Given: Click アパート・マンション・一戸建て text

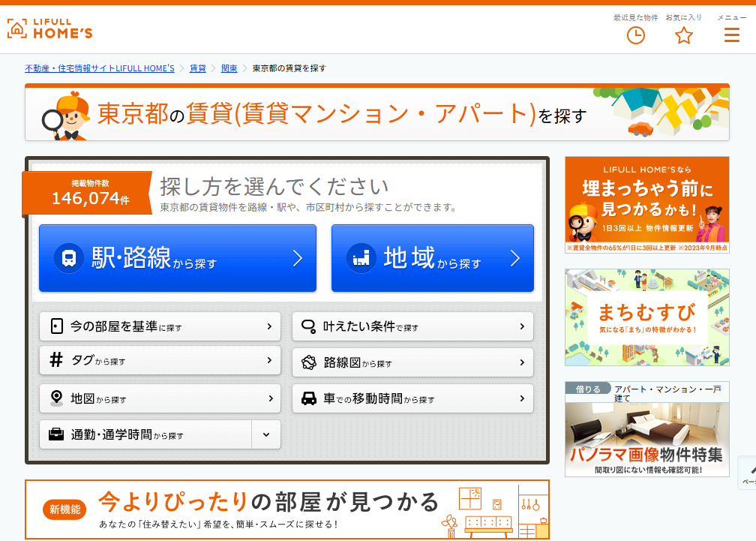Looking at the screenshot, I should pos(667,393).
